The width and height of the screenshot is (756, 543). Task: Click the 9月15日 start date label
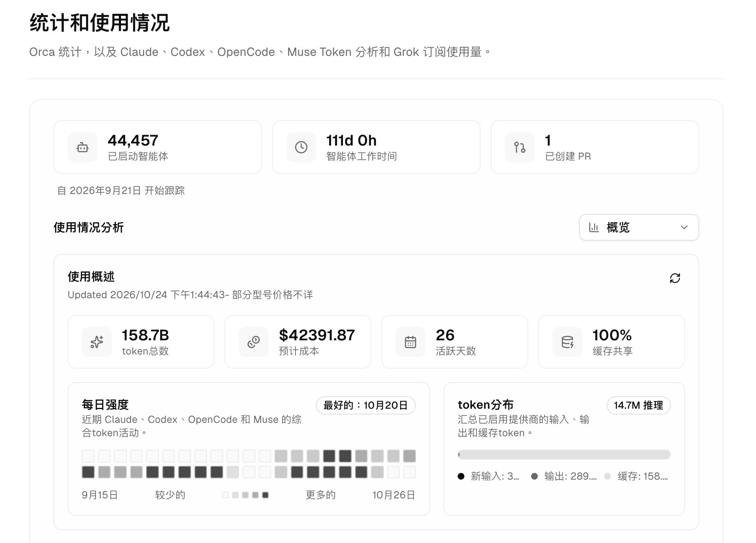[x=100, y=495]
